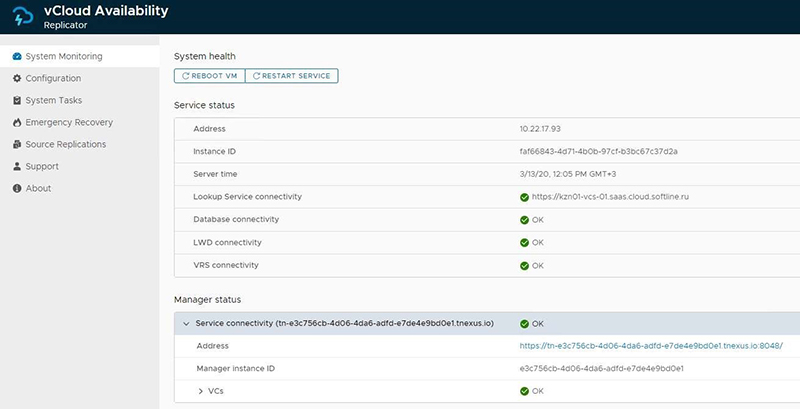Click the Address value 10.22.17.93

point(540,129)
